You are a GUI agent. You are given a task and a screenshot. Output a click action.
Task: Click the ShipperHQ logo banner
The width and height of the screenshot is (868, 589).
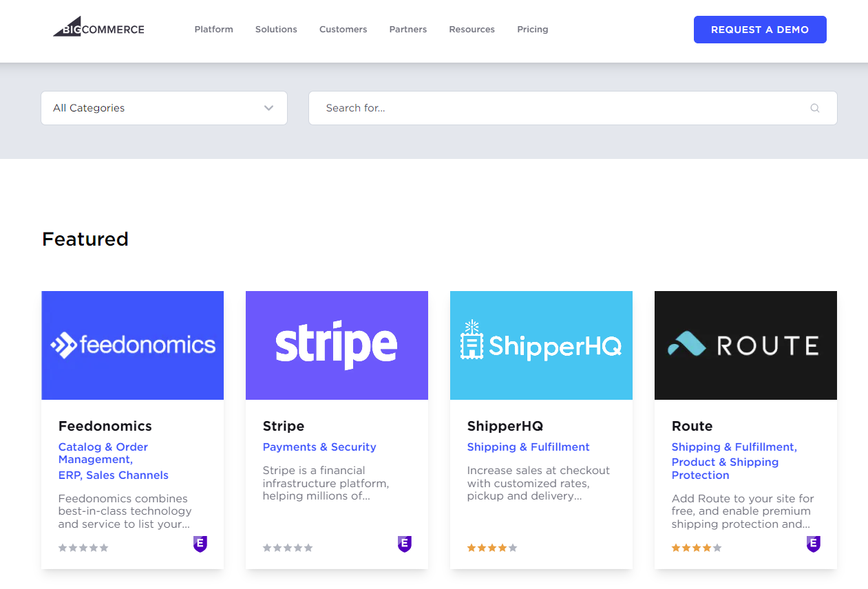(x=542, y=345)
